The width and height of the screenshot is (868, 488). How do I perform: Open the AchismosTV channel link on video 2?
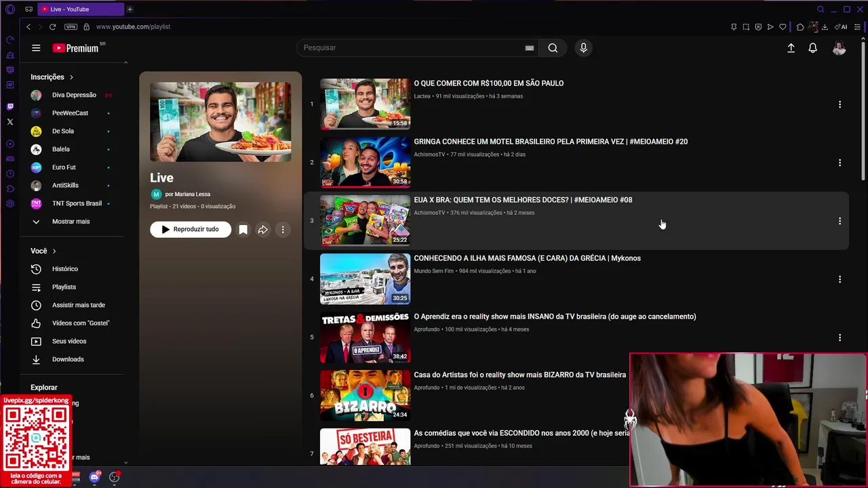tap(429, 155)
